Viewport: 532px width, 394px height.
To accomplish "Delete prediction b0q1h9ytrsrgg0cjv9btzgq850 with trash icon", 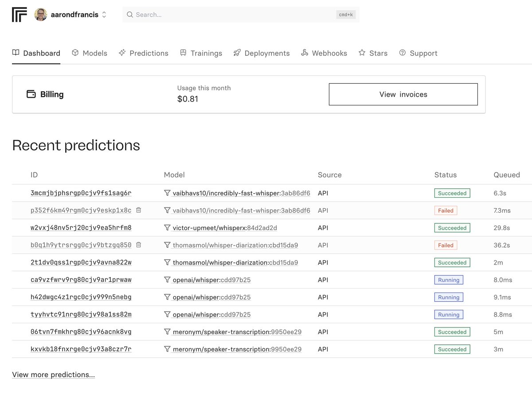I will [138, 245].
